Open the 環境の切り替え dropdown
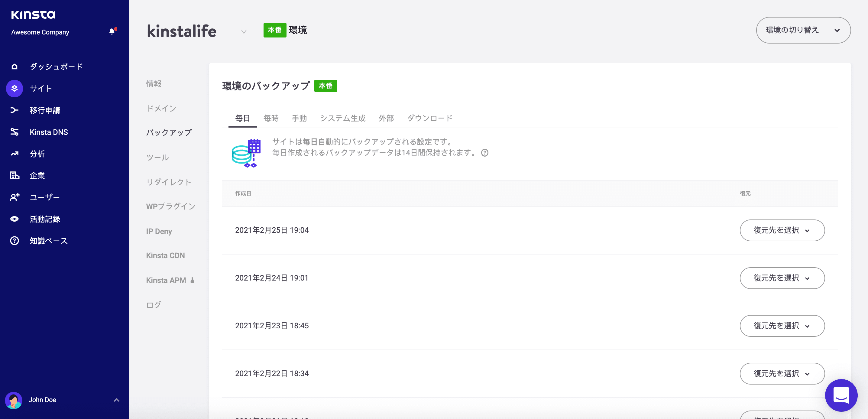The width and height of the screenshot is (868, 419). click(x=803, y=30)
